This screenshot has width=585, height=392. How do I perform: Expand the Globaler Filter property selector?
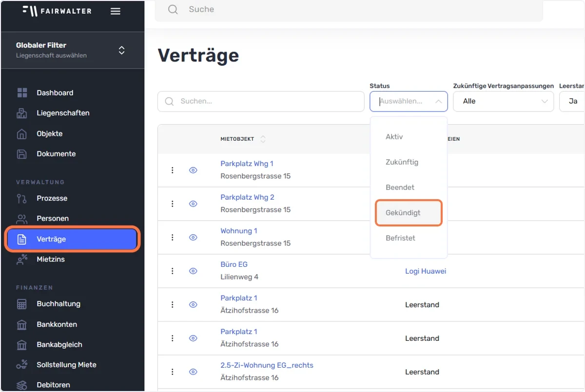click(72, 50)
